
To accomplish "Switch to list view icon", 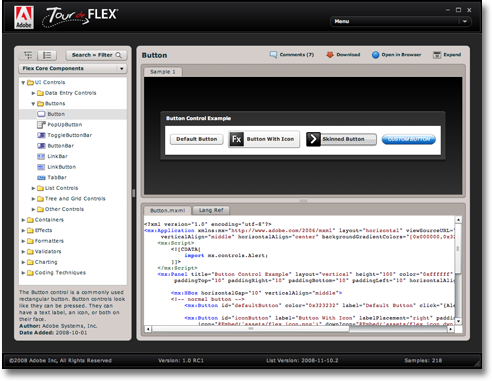I will tap(47, 55).
